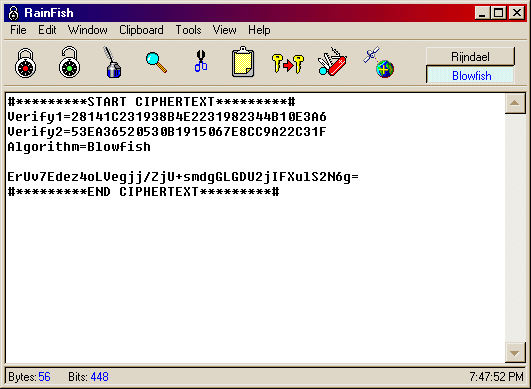Viewport: 531px width, 389px height.
Task: Click the satellite and globe icon
Action: [379, 63]
